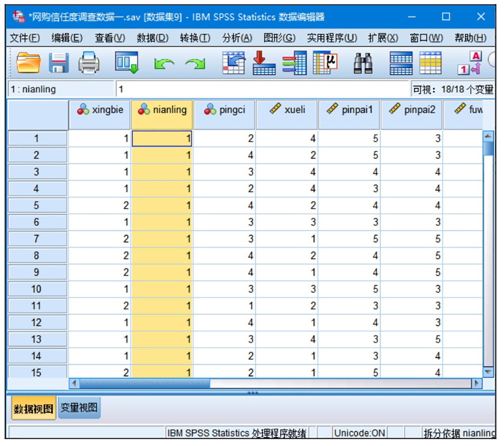The width and height of the screenshot is (504, 446).
Task: Click the open data file folder icon
Action: 29,63
